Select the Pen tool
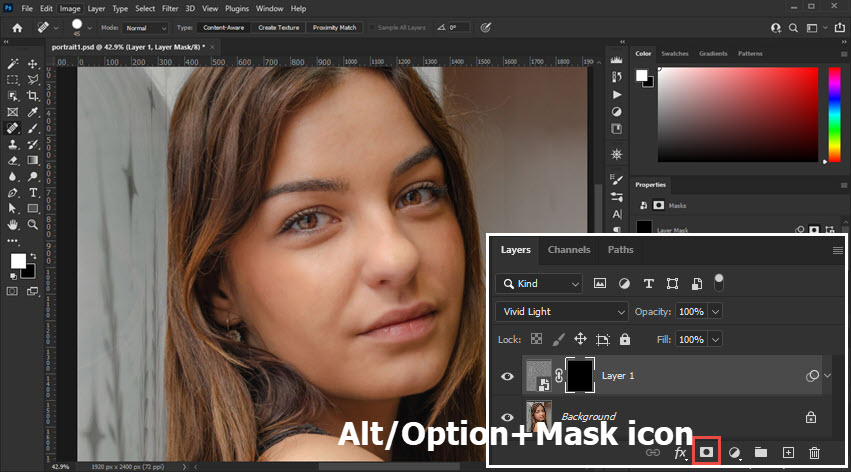This screenshot has width=851, height=472. (12, 193)
